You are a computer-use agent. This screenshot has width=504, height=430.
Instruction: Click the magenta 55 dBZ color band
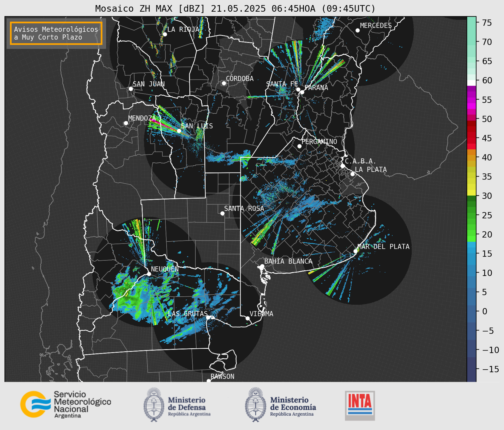[471, 100]
